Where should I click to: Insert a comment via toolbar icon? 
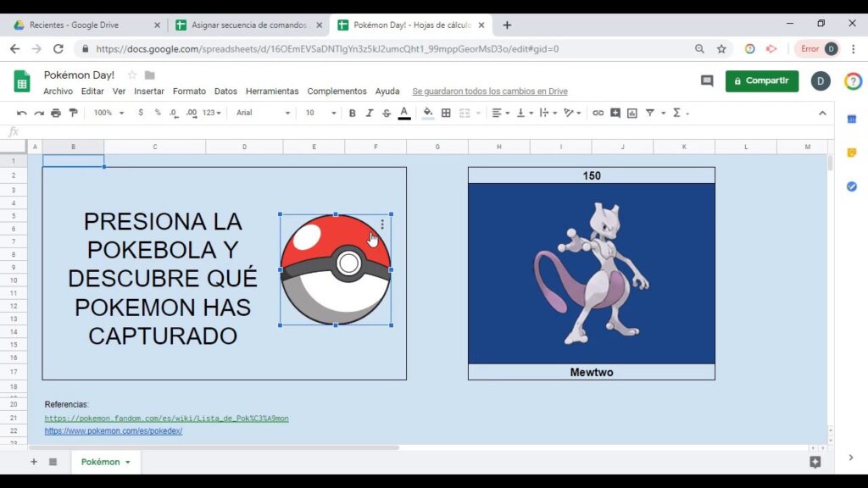(x=615, y=113)
